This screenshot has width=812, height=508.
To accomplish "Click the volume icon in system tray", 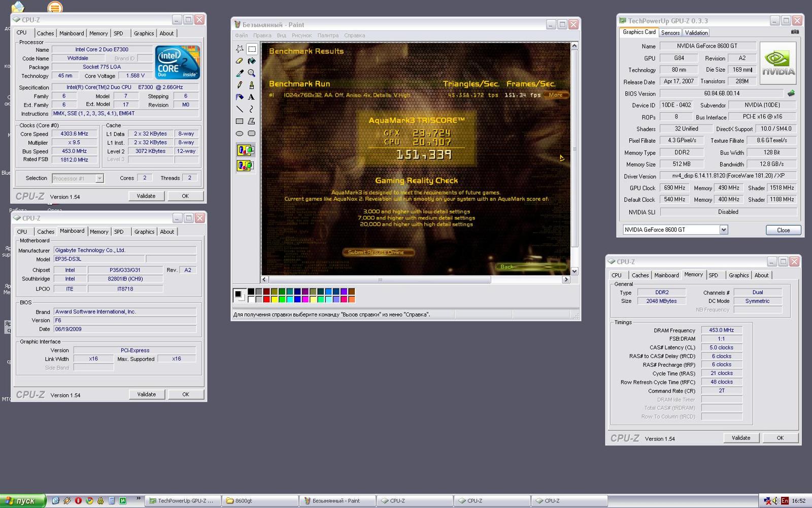I will [776, 501].
